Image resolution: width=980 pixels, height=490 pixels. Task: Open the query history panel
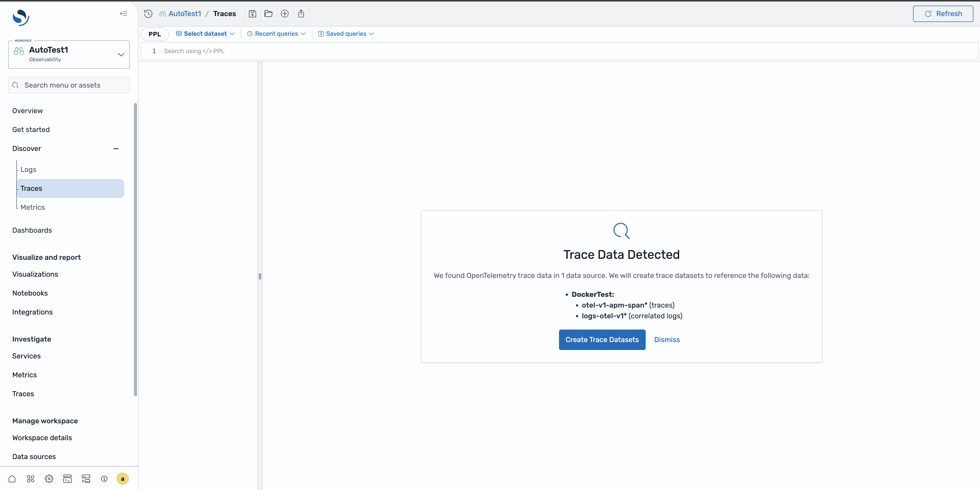coord(148,14)
